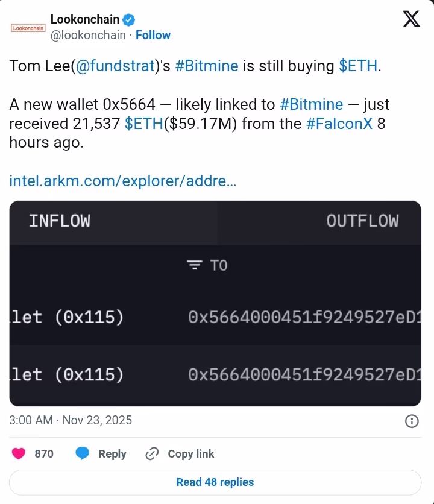Like the tweet with heart icon
434x504 pixels.
(19, 453)
